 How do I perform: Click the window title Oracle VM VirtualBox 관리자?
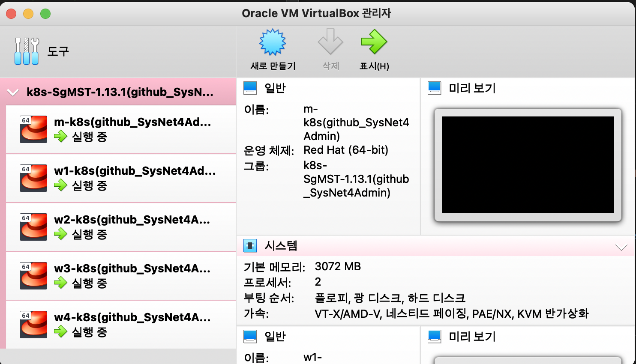316,13
